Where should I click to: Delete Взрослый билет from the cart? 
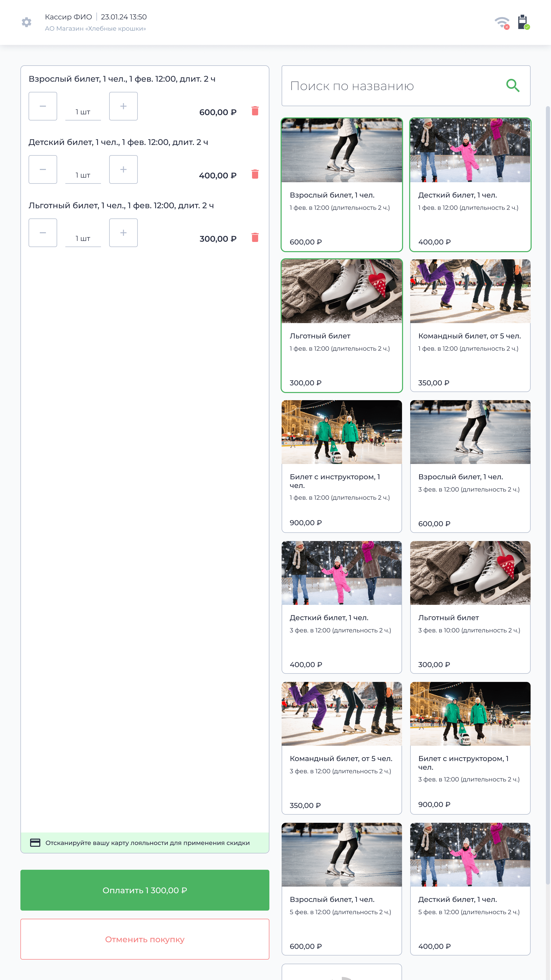[x=255, y=111]
